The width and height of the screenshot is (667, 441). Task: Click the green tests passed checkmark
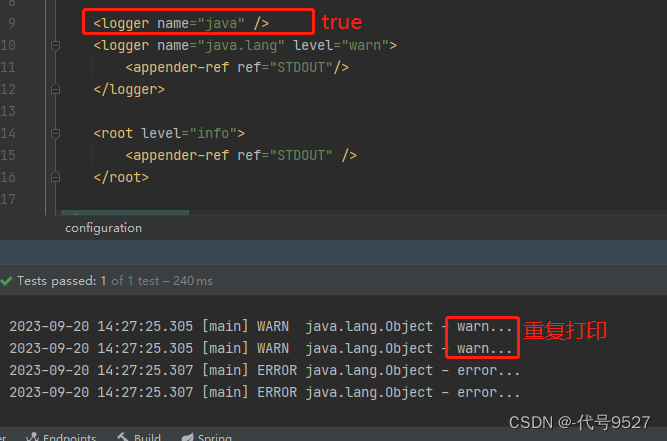click(x=6, y=281)
